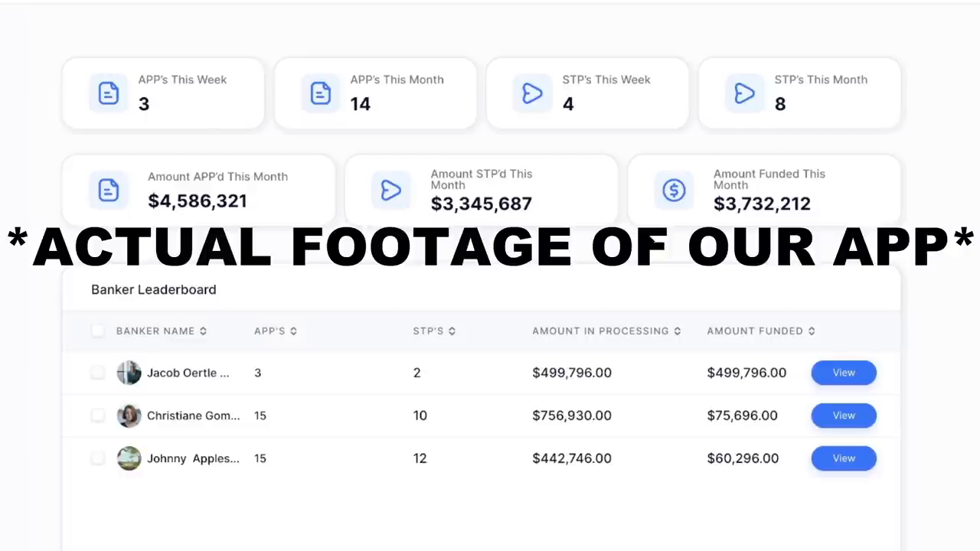The image size is (980, 551).
Task: View Johnny Apples' details button
Action: (844, 458)
